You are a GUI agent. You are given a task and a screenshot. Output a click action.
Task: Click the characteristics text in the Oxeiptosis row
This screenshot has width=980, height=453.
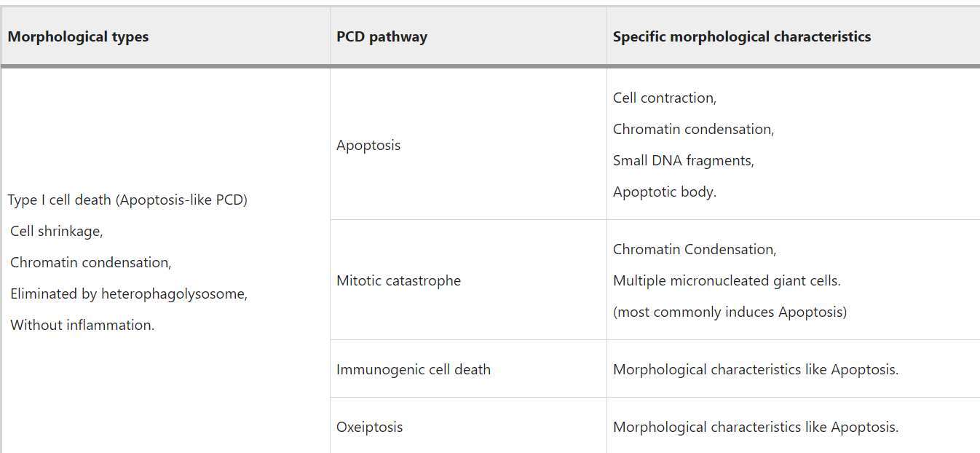click(x=755, y=428)
